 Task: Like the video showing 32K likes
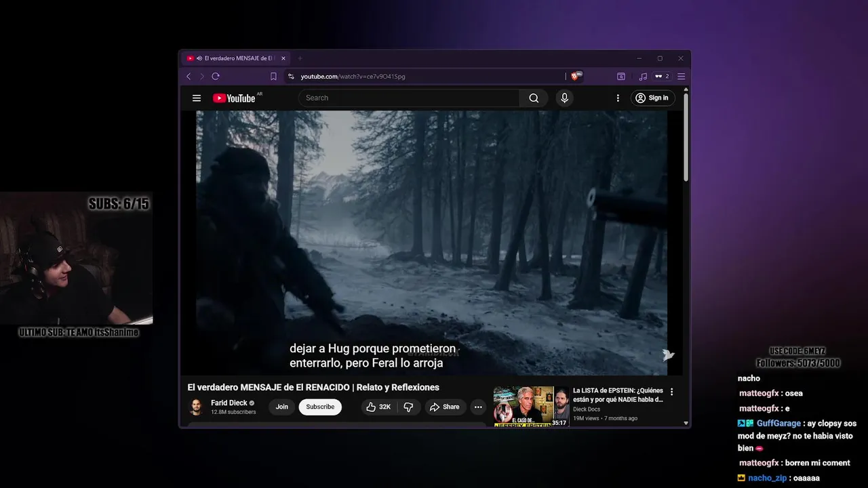click(x=378, y=407)
